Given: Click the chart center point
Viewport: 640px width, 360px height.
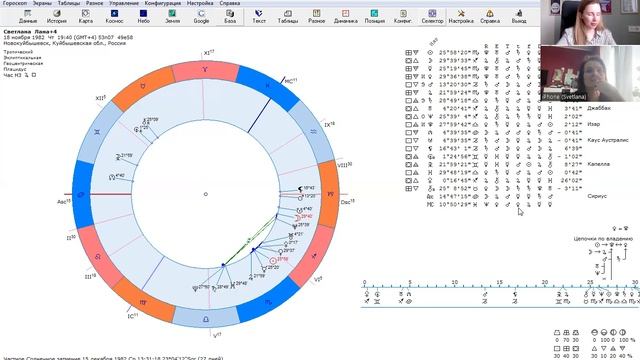Looking at the screenshot, I should click(206, 194).
